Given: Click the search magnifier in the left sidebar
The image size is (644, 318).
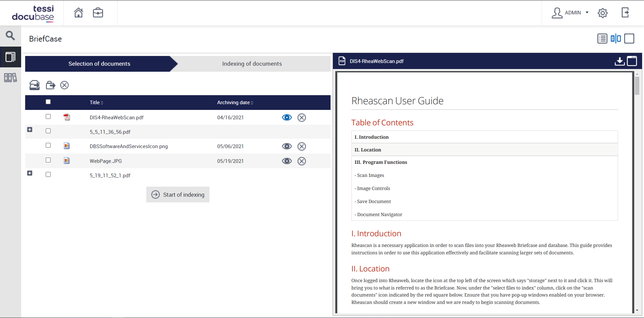Looking at the screenshot, I should [10, 35].
